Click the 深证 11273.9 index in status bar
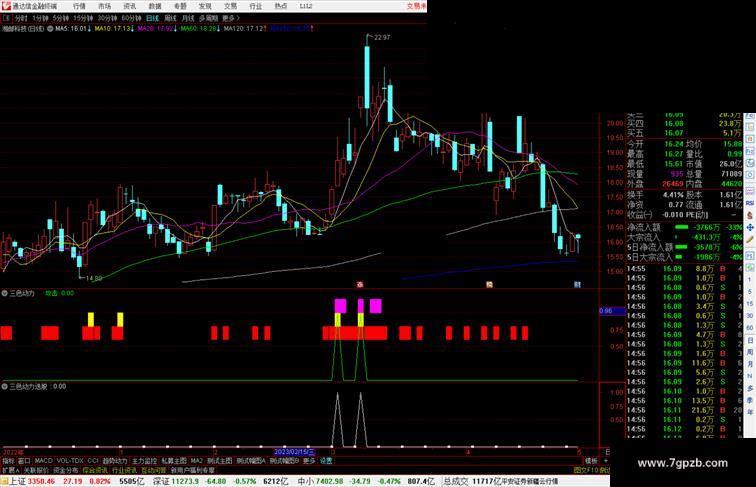756x487 pixels. point(177,481)
